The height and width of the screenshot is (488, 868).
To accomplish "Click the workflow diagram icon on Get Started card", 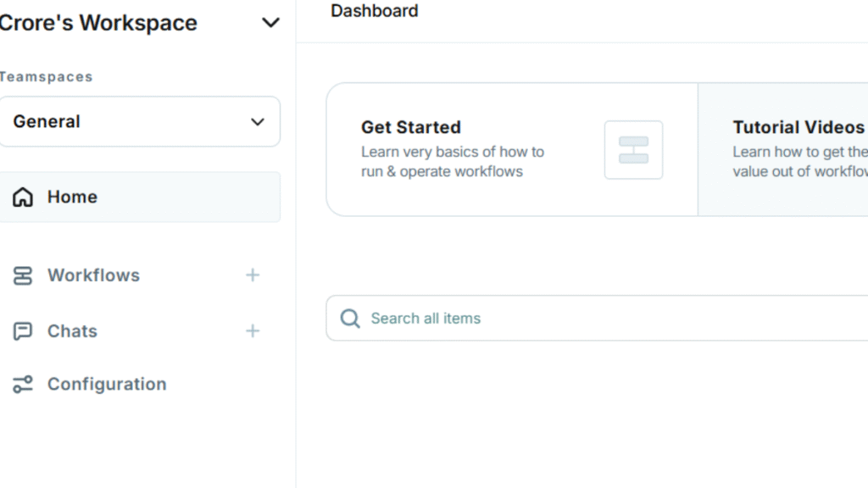I will pos(632,149).
